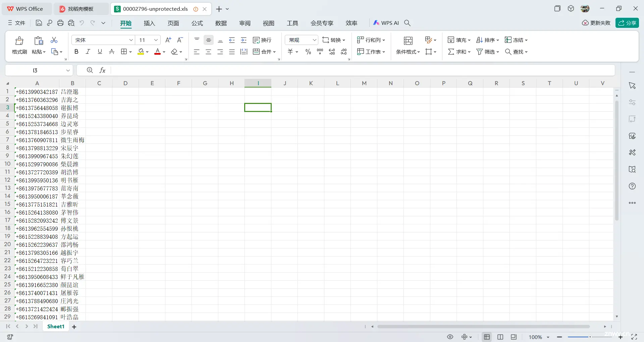Open Print Preview icon
This screenshot has height=342, width=644.
pos(71,23)
